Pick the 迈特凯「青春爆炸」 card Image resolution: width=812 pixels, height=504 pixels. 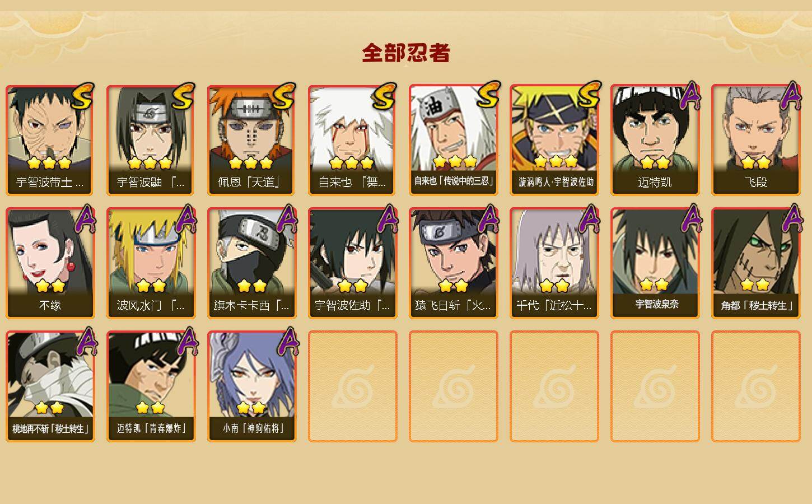point(151,386)
